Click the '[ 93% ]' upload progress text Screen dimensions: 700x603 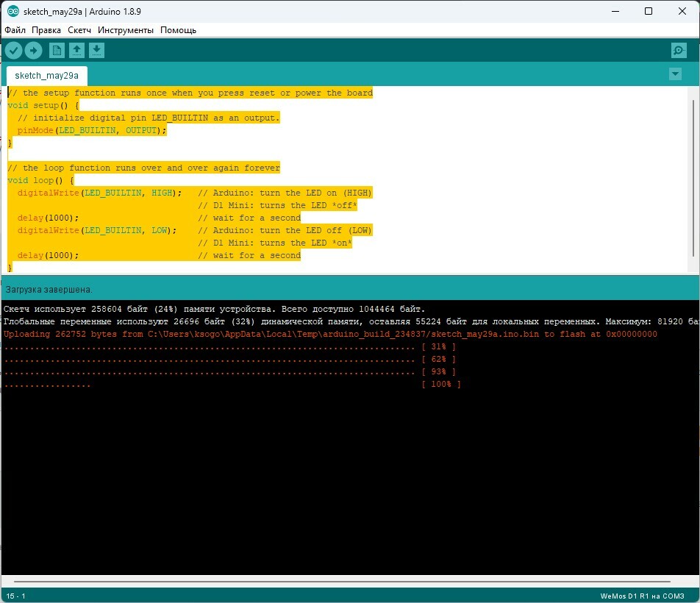[x=438, y=371]
